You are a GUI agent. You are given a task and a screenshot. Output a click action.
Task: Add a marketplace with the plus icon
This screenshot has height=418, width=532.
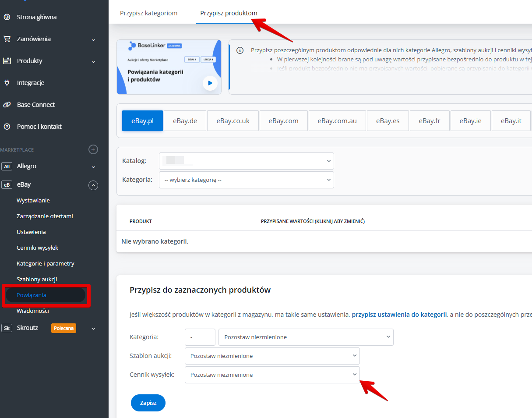pos(93,149)
